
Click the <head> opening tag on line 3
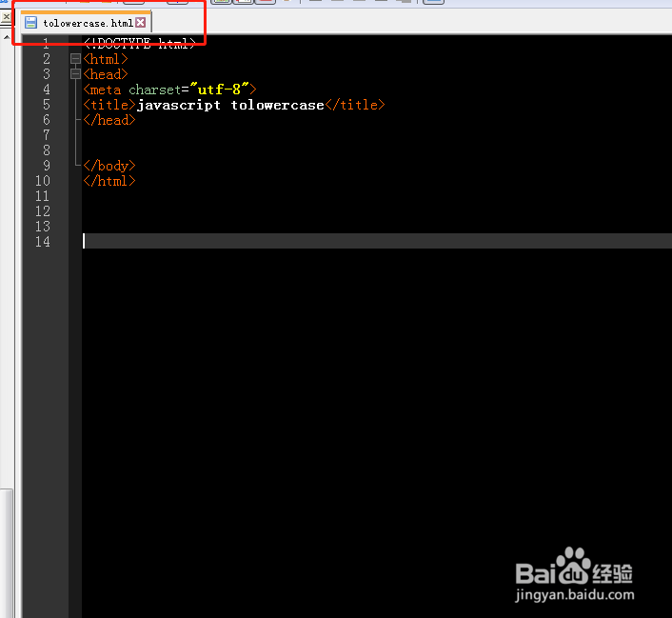coord(106,74)
